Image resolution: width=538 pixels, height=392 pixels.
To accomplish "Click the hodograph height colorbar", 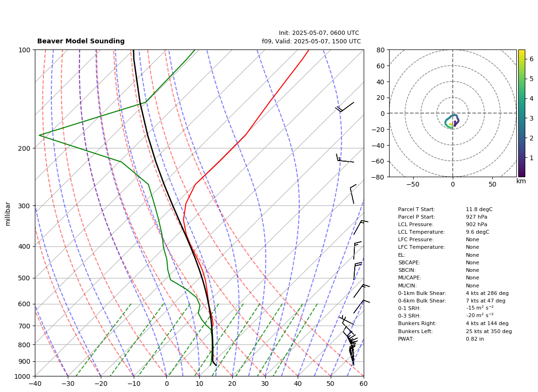I will point(522,113).
